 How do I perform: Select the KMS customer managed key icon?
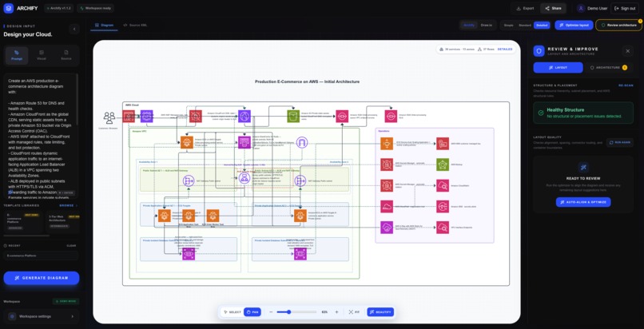[x=443, y=144]
